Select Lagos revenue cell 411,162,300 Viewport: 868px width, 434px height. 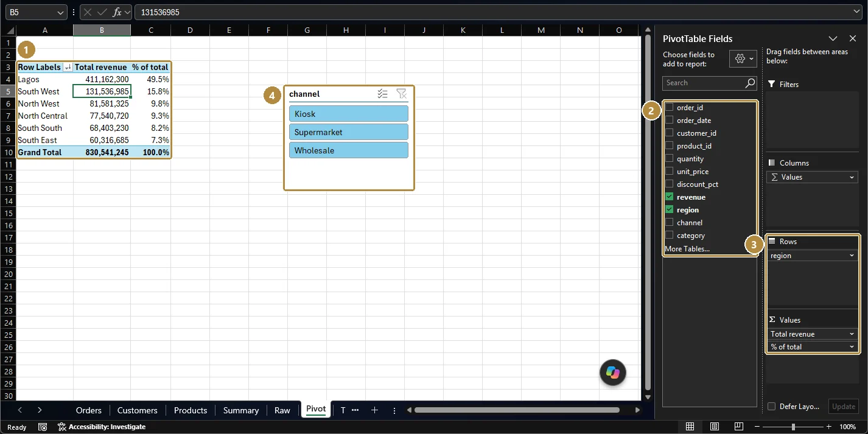(x=102, y=79)
